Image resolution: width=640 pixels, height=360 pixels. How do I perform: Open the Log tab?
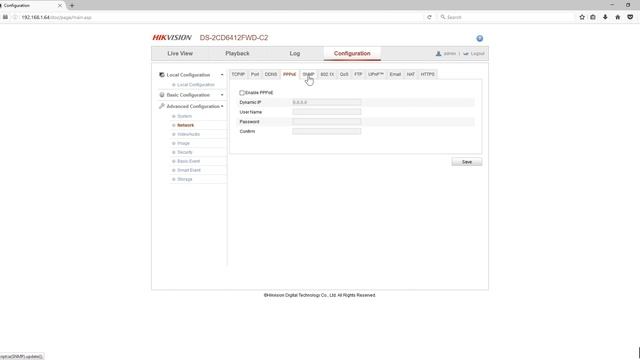[295, 53]
